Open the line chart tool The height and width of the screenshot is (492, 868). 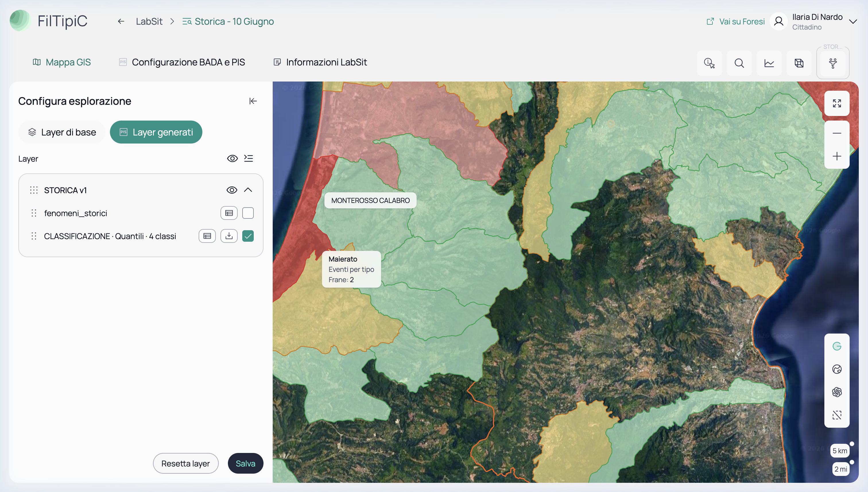[x=769, y=63]
